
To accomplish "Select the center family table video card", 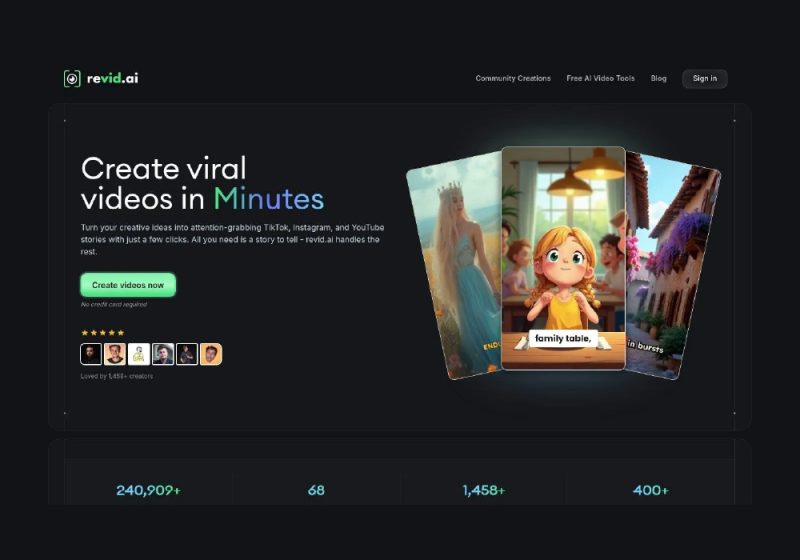I will point(563,258).
